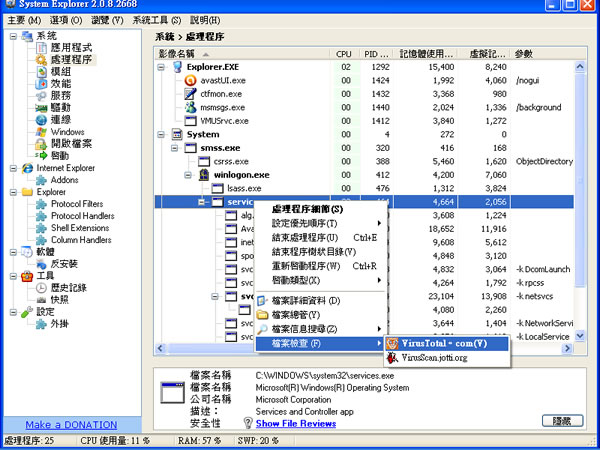
Task: Collapse the Explorer.EXE process tree
Action: [x=161, y=67]
